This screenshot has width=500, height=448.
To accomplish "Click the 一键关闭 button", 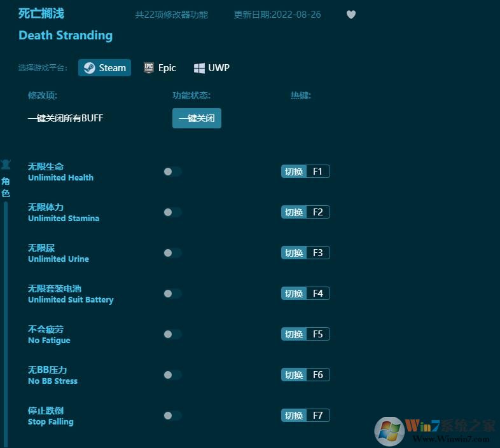I will tap(197, 118).
